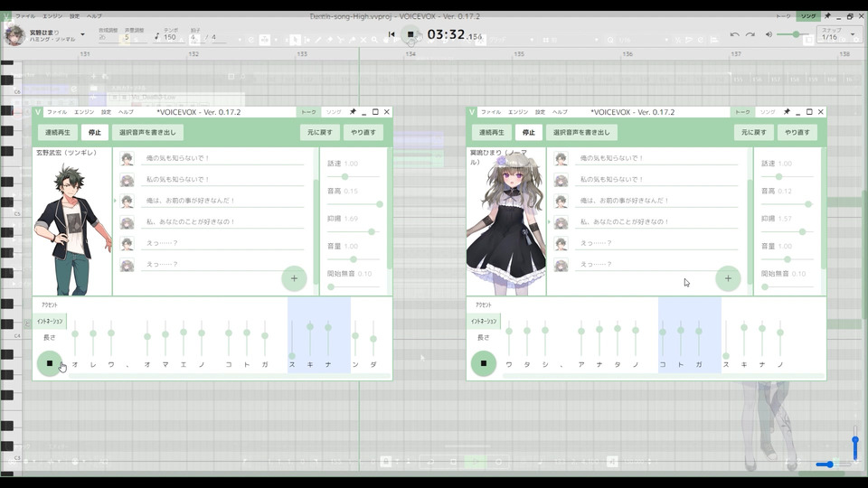Screen dimensions: 868x488
Task: Add a text line with plus in left window
Action: [x=294, y=278]
